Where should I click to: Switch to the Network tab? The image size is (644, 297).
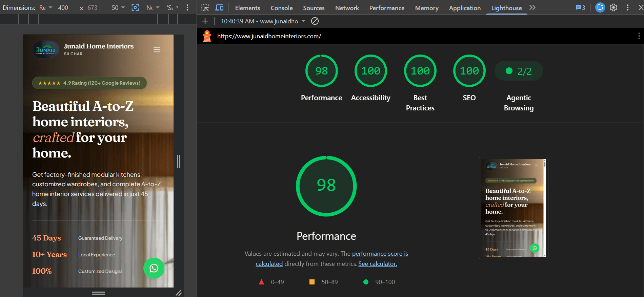(x=347, y=8)
